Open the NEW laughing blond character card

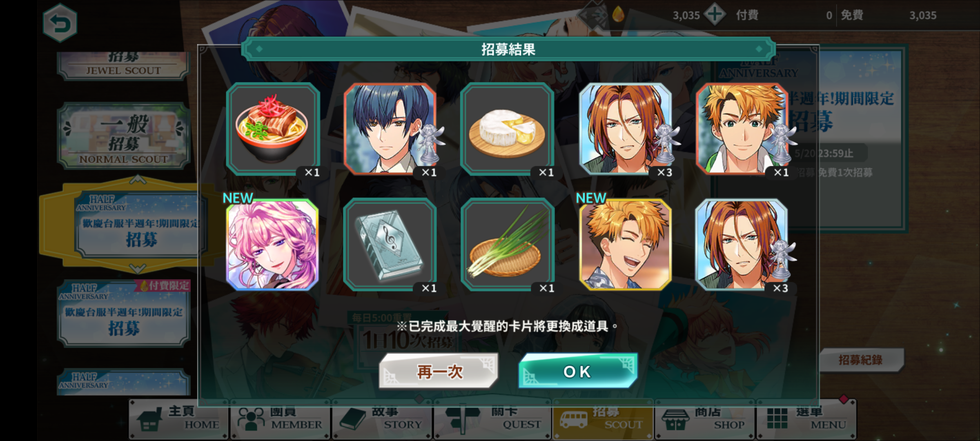625,245
